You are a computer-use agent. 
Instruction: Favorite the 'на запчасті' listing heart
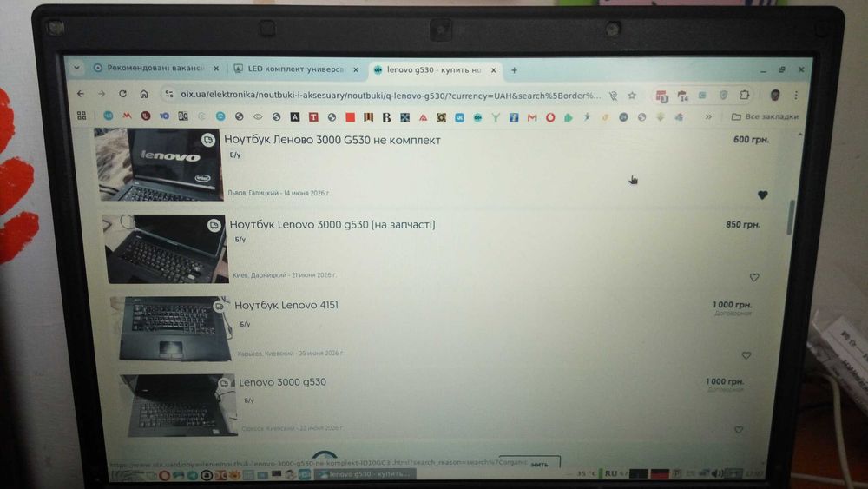point(754,277)
